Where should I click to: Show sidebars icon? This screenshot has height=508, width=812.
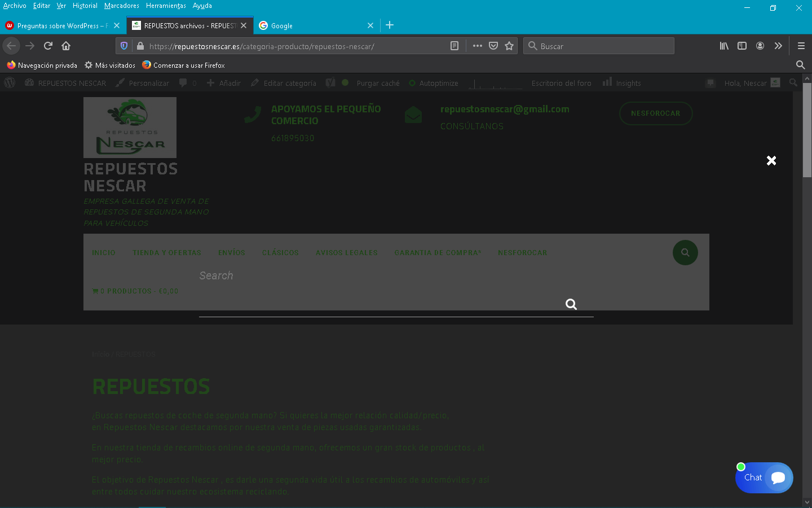[742, 46]
